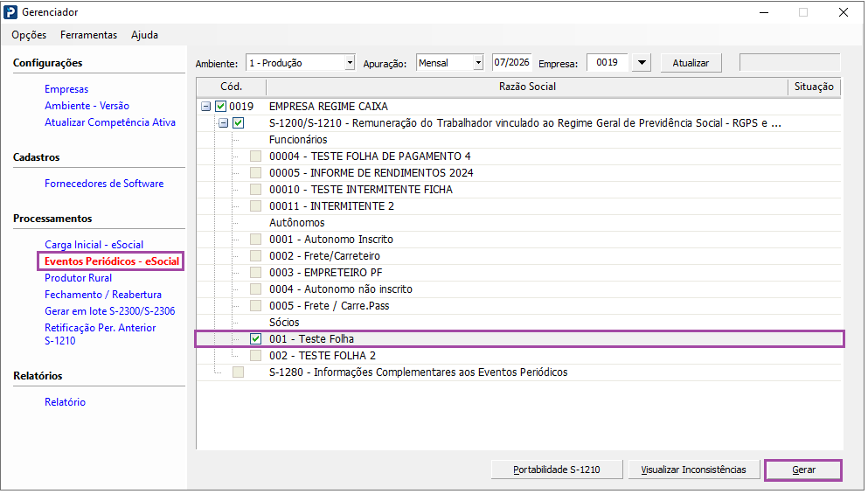Screen dimensions: 868x494
Task: Collapse the S-1200/S-1210 tree node
Action: tap(223, 123)
